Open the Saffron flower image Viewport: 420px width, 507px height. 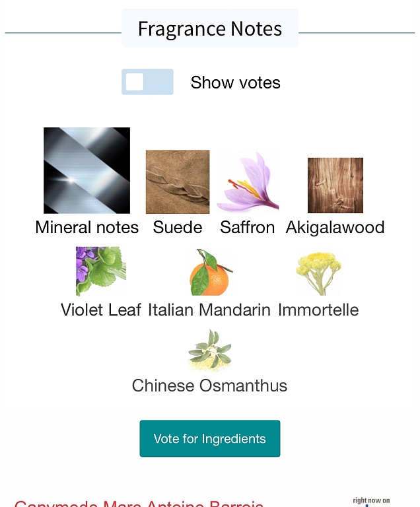[x=248, y=182]
